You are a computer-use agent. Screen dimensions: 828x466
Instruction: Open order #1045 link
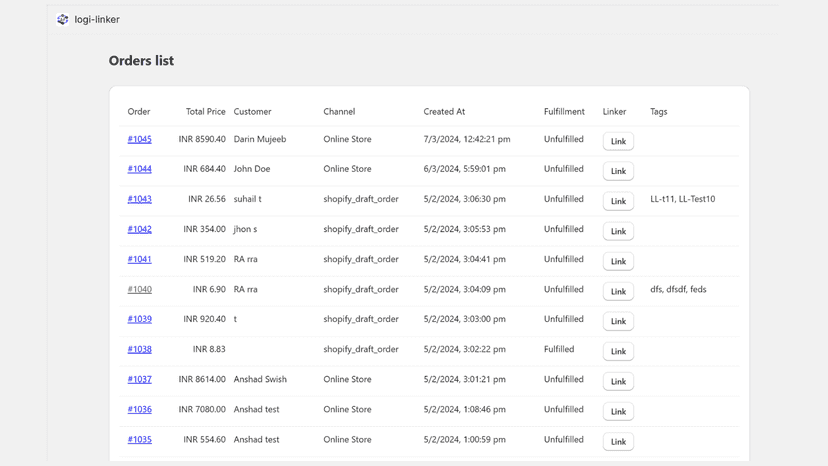(139, 139)
